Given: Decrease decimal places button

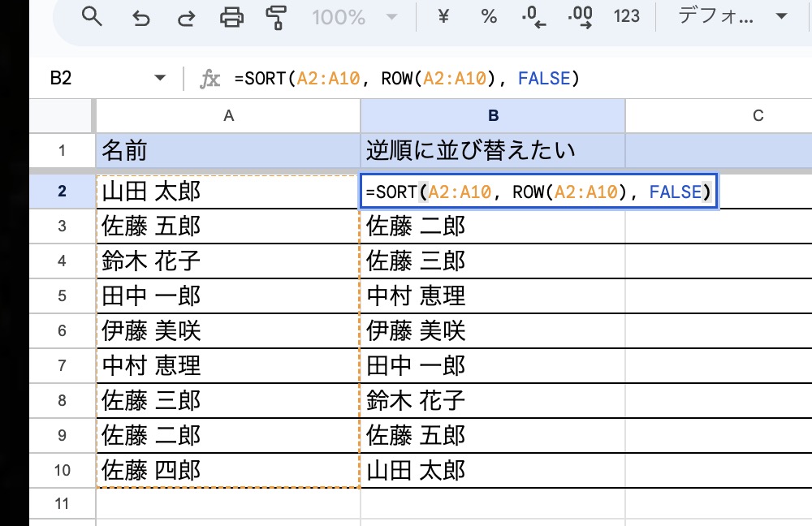Looking at the screenshot, I should tap(533, 17).
